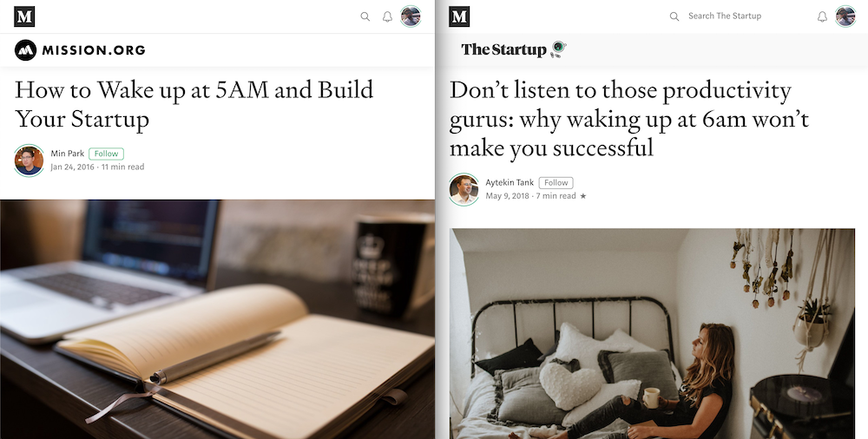This screenshot has width=868, height=439.
Task: Go to The Startup publication title
Action: pos(503,49)
